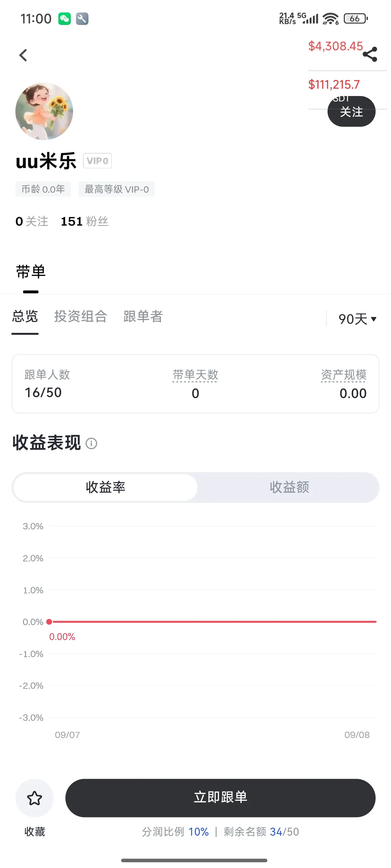The image size is (391, 868).
Task: Open the 151 粉丝 list
Action: (84, 221)
